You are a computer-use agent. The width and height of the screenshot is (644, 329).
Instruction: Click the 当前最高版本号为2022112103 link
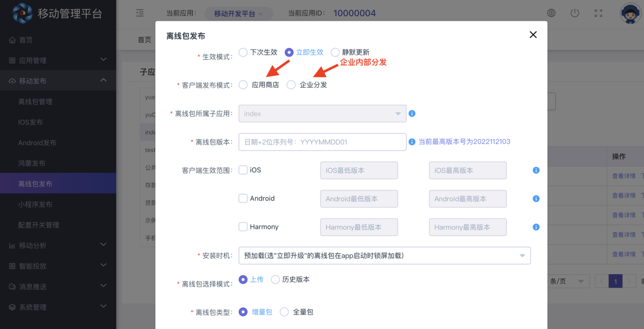[464, 142]
